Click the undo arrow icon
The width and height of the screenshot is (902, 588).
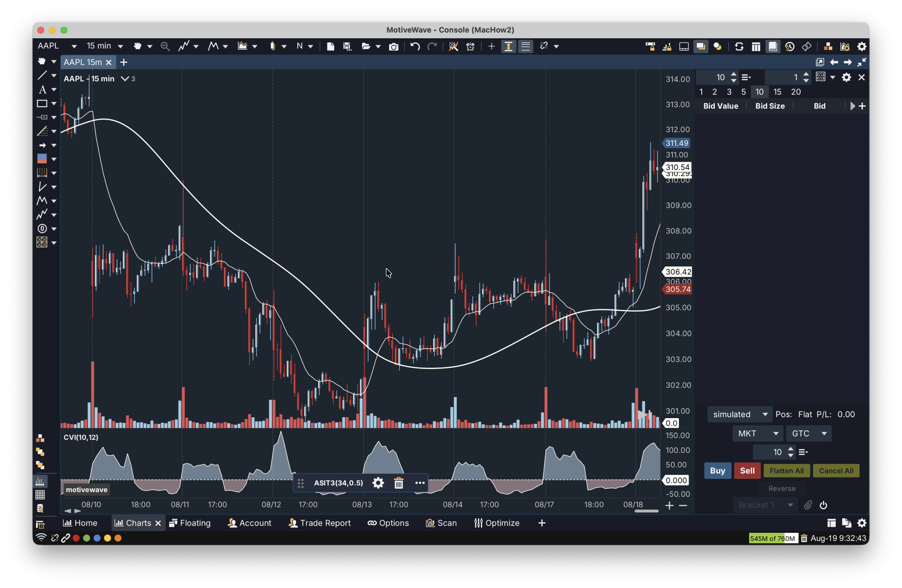(x=415, y=46)
